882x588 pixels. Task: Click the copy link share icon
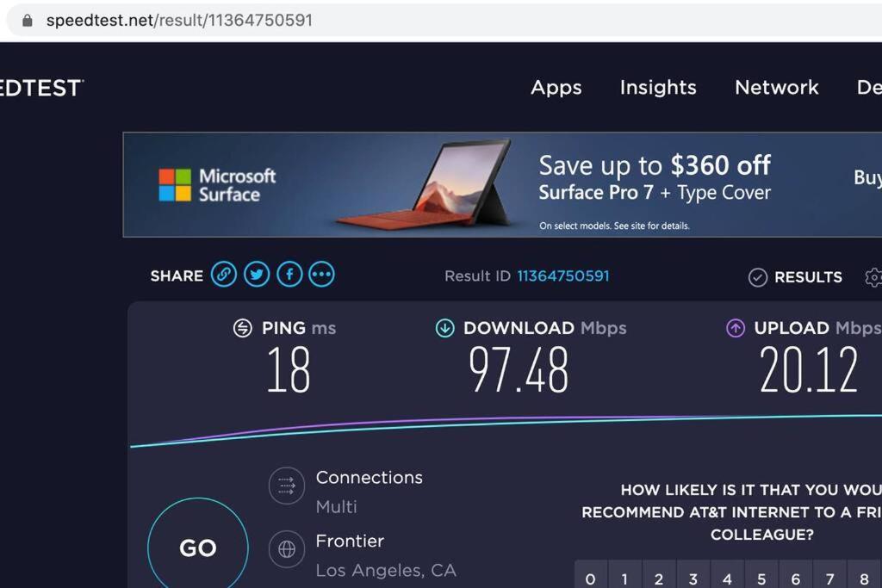224,275
